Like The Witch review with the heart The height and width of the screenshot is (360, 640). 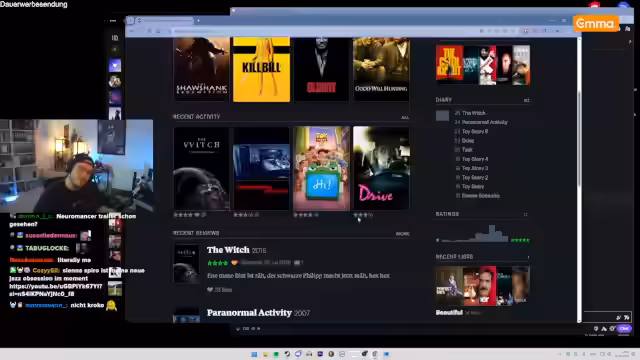210,290
